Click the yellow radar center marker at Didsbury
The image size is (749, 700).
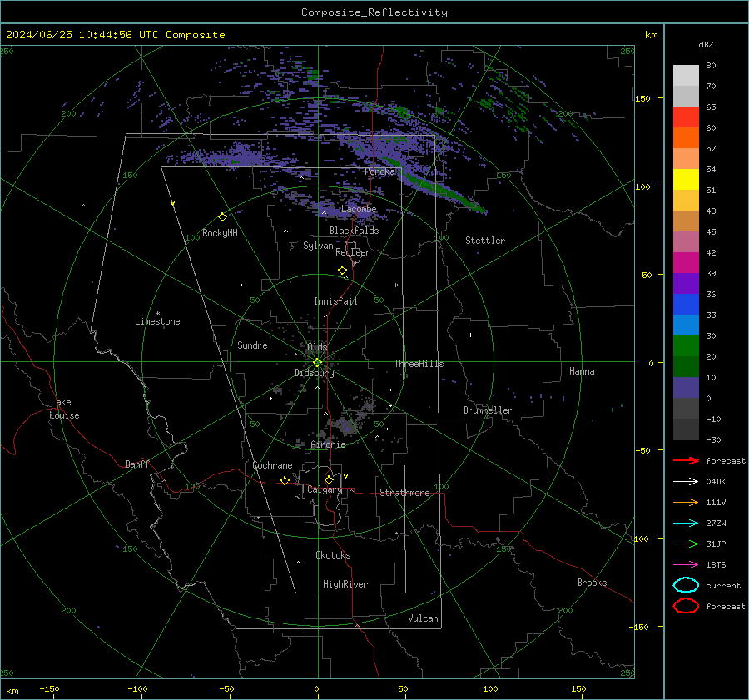point(317,363)
